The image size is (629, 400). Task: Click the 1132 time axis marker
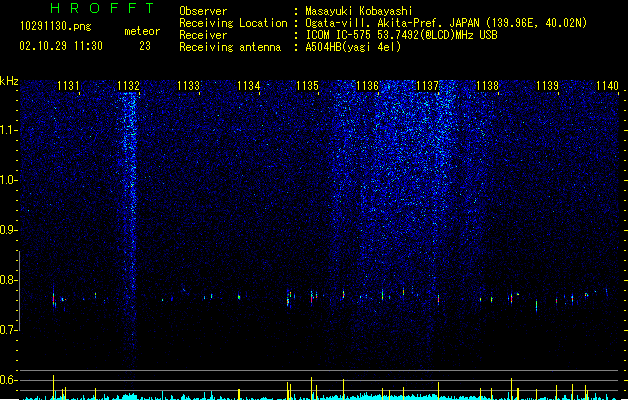point(128,86)
